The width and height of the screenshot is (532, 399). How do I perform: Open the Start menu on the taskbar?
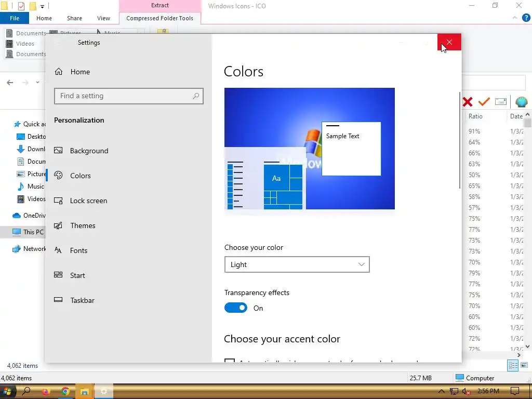tap(7, 392)
